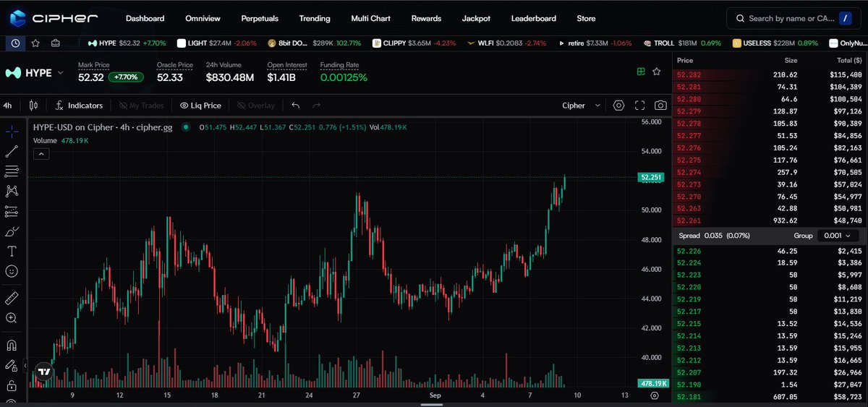
Task: Select the zoom in tool
Action: [12, 318]
